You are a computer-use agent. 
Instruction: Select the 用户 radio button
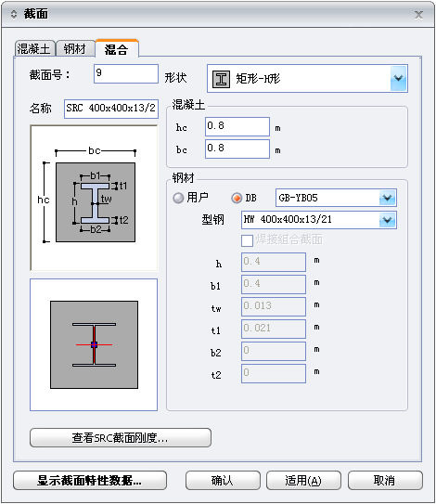pyautogui.click(x=178, y=198)
